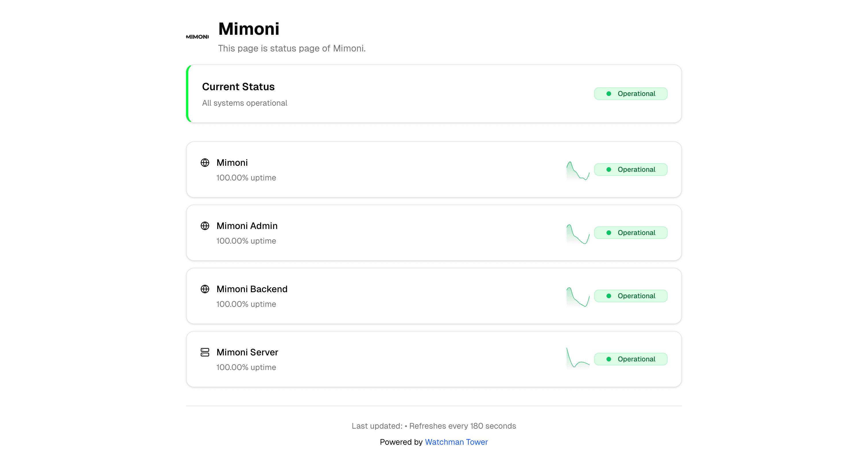This screenshot has height=466, width=868.
Task: Click globe icon beside Mimoni service
Action: coord(205,163)
